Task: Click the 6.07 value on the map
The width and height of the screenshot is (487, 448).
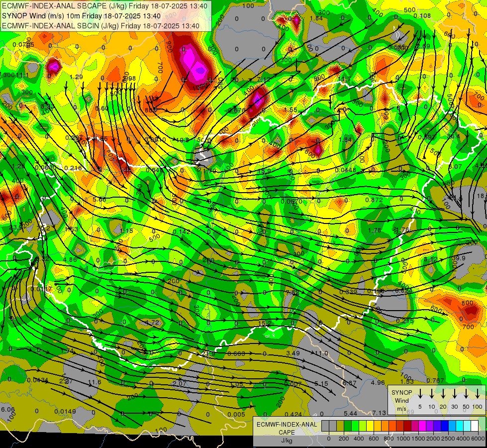Action: point(455,167)
